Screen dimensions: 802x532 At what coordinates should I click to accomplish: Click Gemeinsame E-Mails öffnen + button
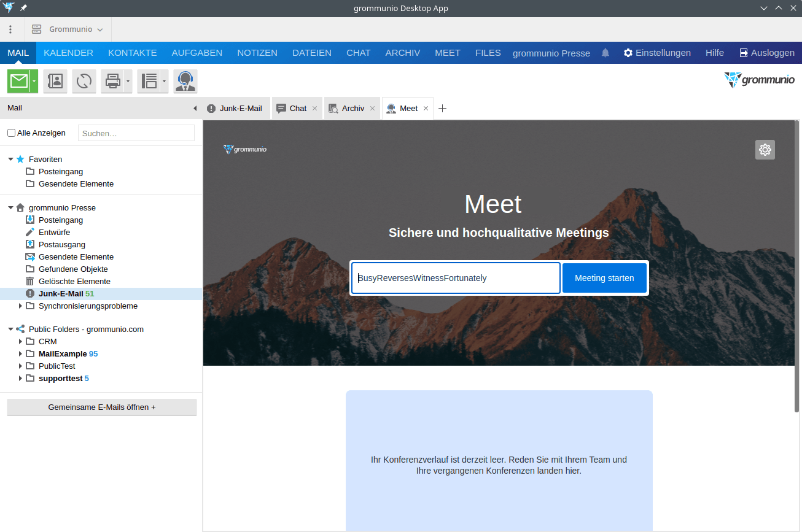pos(102,407)
